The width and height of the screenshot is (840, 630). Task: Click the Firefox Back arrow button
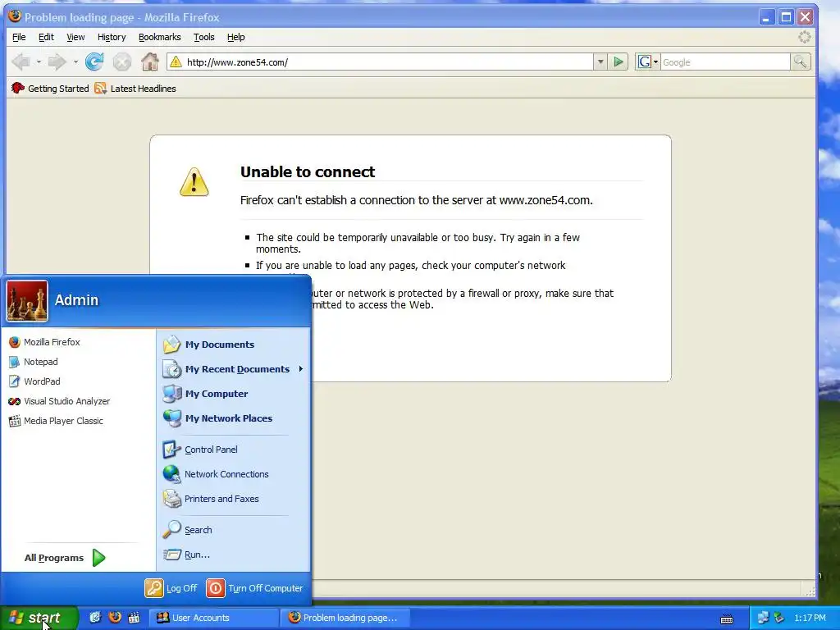tap(21, 62)
